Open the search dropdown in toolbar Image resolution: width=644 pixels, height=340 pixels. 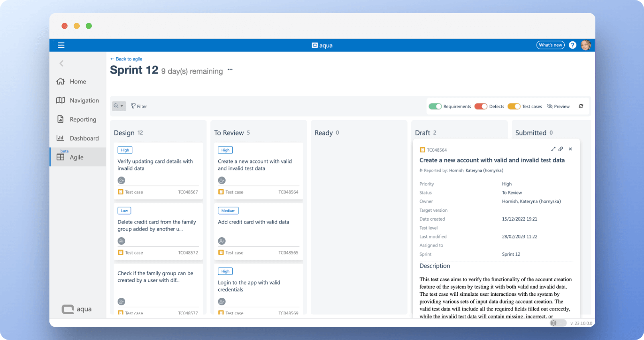tap(119, 106)
